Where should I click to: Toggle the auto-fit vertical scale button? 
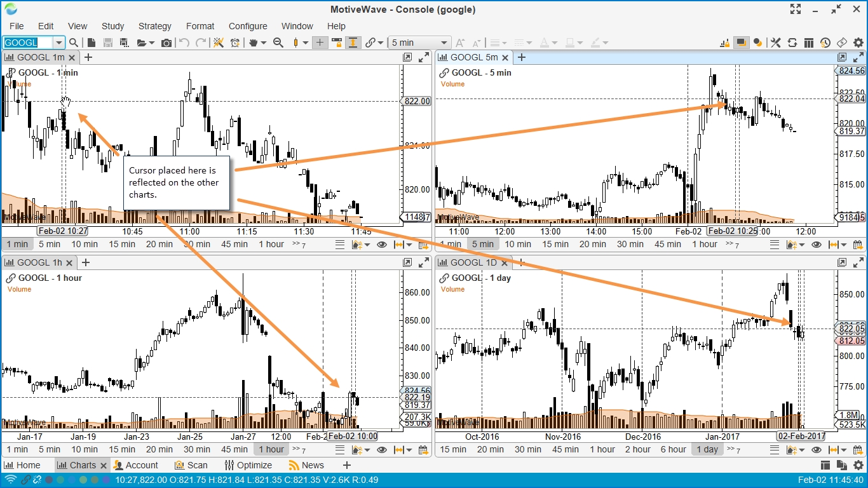353,43
